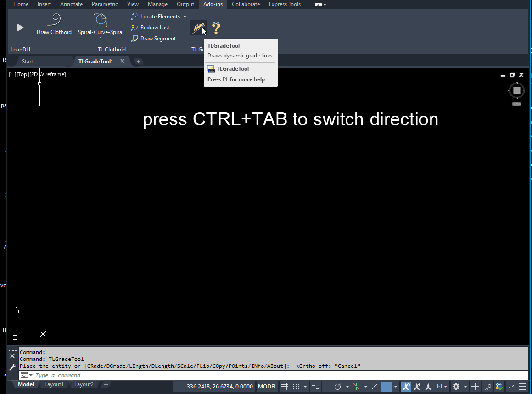Click the isolate objects icon
Image resolution: width=532 pixels, height=394 pixels.
487,387
